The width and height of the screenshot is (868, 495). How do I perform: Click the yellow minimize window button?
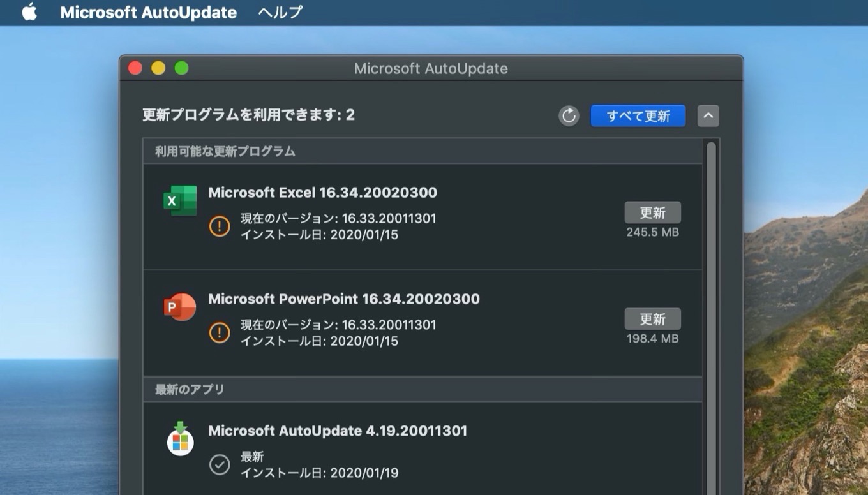[x=158, y=68]
